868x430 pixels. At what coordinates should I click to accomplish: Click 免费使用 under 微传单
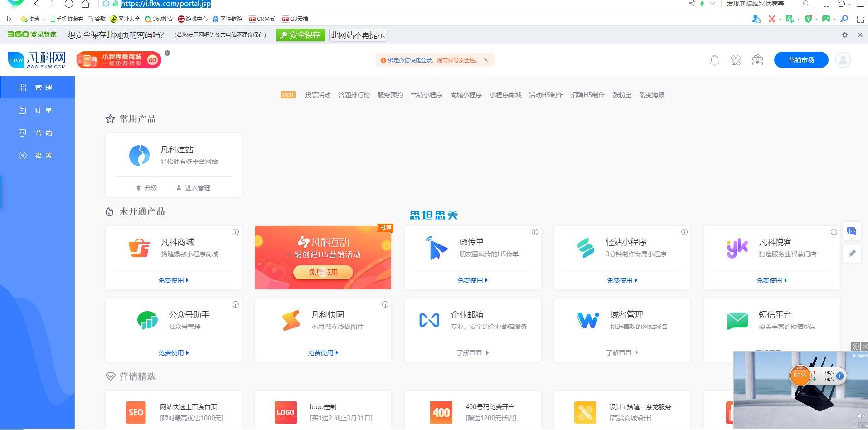pyautogui.click(x=473, y=280)
